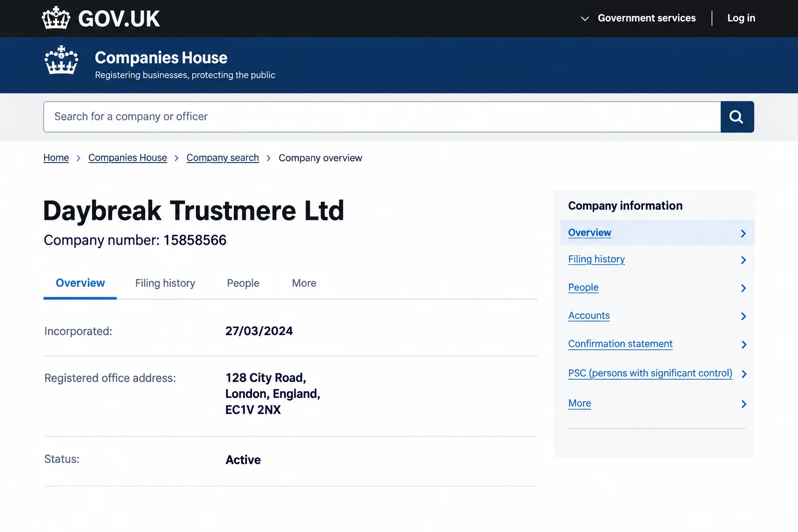
Task: Click the chevron beside sidebar More
Action: [x=744, y=404]
